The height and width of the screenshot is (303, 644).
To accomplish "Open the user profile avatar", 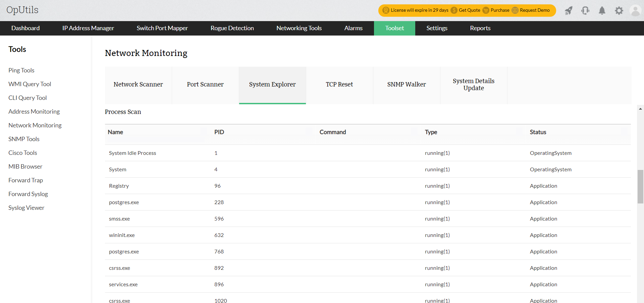I will [635, 10].
